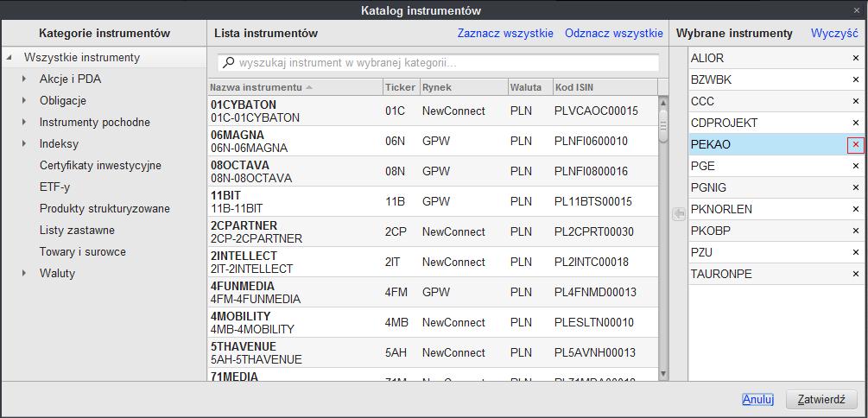This screenshot has width=868, height=418.
Task: Select the 01CYBATON instrument row
Action: coord(433,111)
